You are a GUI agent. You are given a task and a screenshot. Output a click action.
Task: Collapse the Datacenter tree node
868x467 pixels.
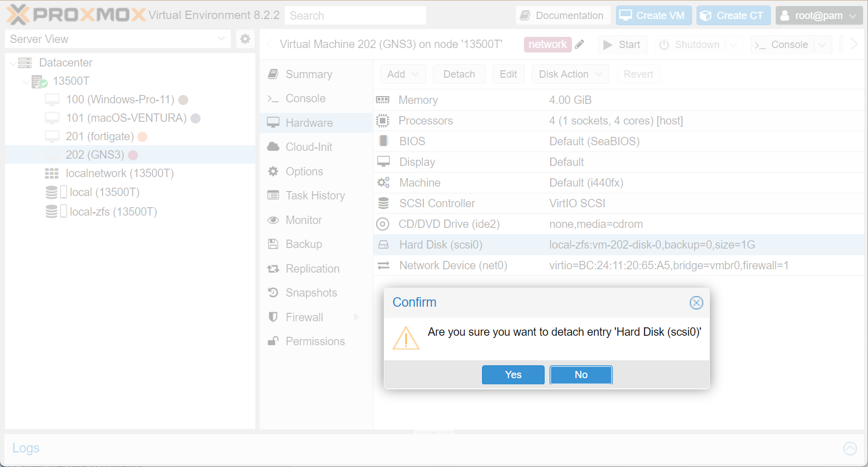pos(12,63)
